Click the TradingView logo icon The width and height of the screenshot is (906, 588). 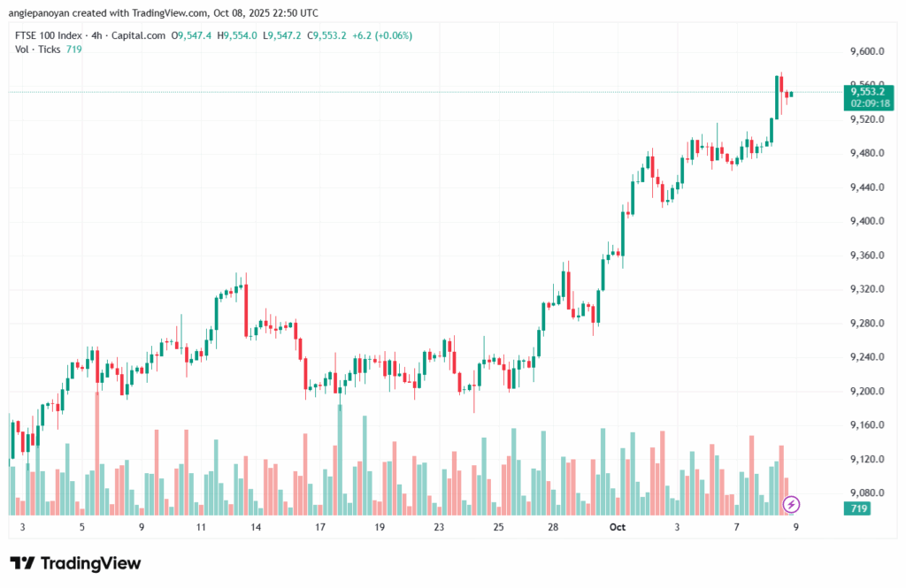(x=23, y=563)
